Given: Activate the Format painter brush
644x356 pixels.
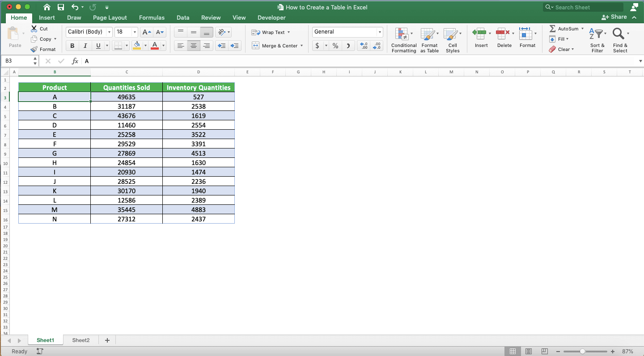Looking at the screenshot, I should (x=34, y=49).
